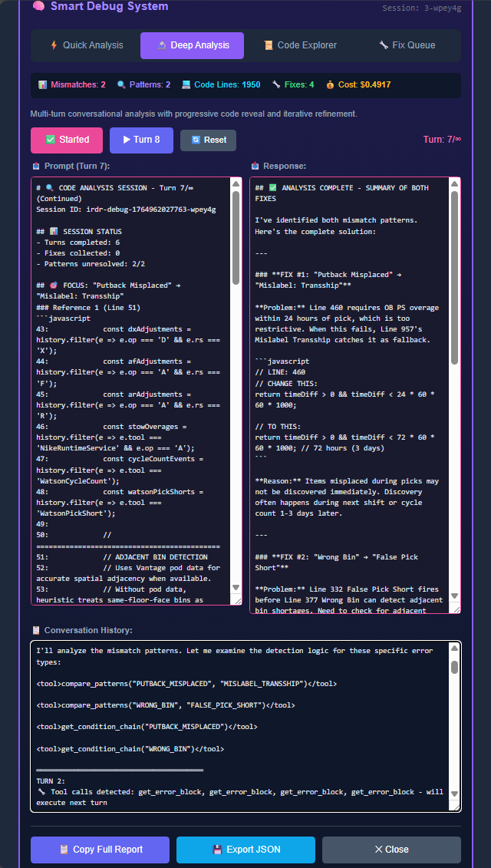Close the Smart Debug dialog
Viewport: 491px width, 868px height.
pos(391,849)
